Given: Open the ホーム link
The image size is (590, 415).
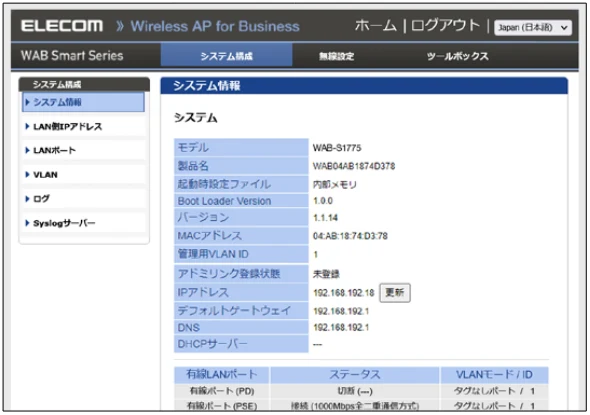Looking at the screenshot, I should coord(376,26).
